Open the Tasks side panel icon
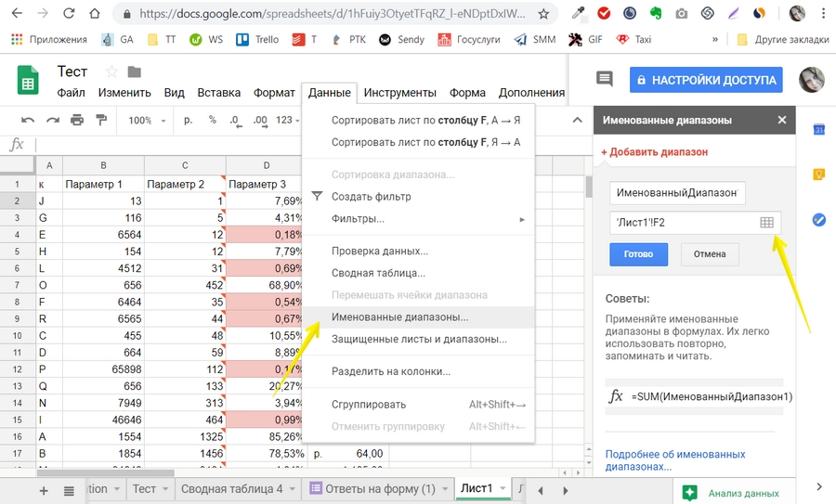 click(x=818, y=220)
